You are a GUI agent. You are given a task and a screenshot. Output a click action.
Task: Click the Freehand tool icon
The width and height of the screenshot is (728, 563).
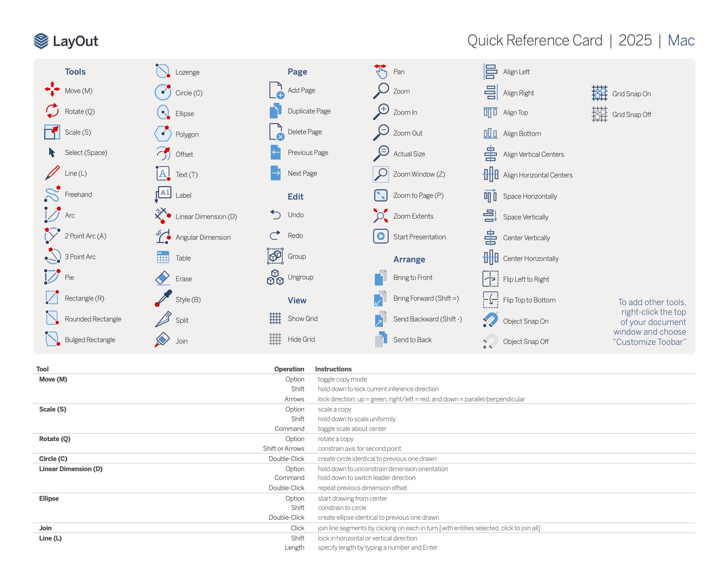pyautogui.click(x=52, y=194)
